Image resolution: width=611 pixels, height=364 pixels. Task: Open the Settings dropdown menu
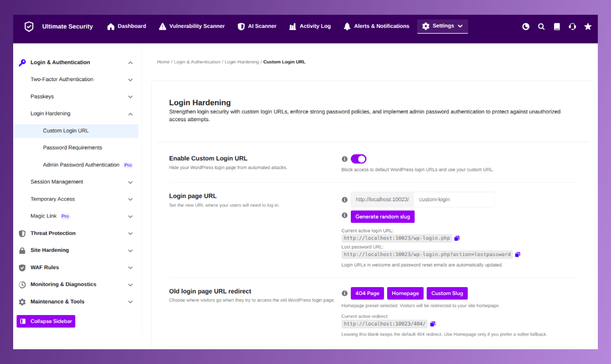tap(442, 26)
